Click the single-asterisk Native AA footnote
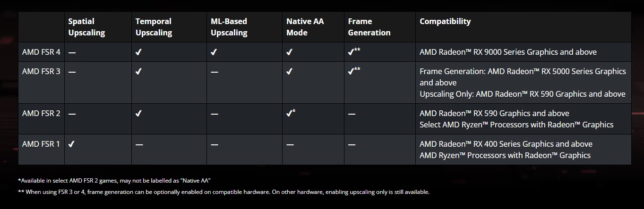 [x=114, y=181]
